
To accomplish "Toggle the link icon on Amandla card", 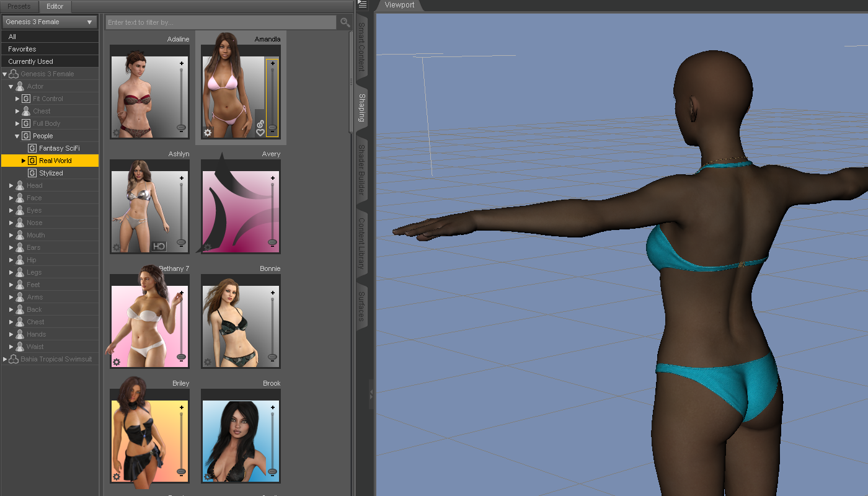I will click(260, 124).
